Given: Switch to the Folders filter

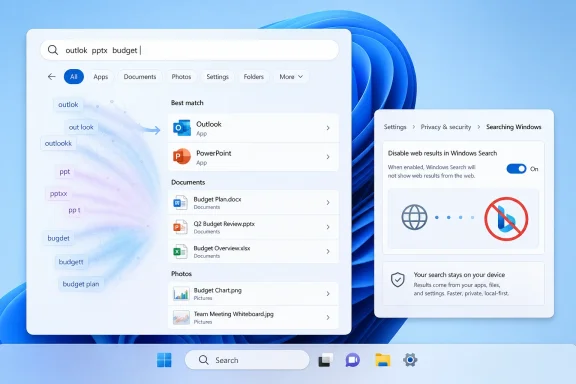Looking at the screenshot, I should pyautogui.click(x=254, y=76).
